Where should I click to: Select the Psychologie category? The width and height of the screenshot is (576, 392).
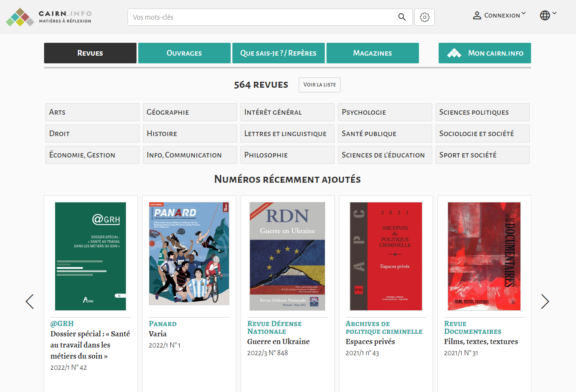[x=385, y=112]
